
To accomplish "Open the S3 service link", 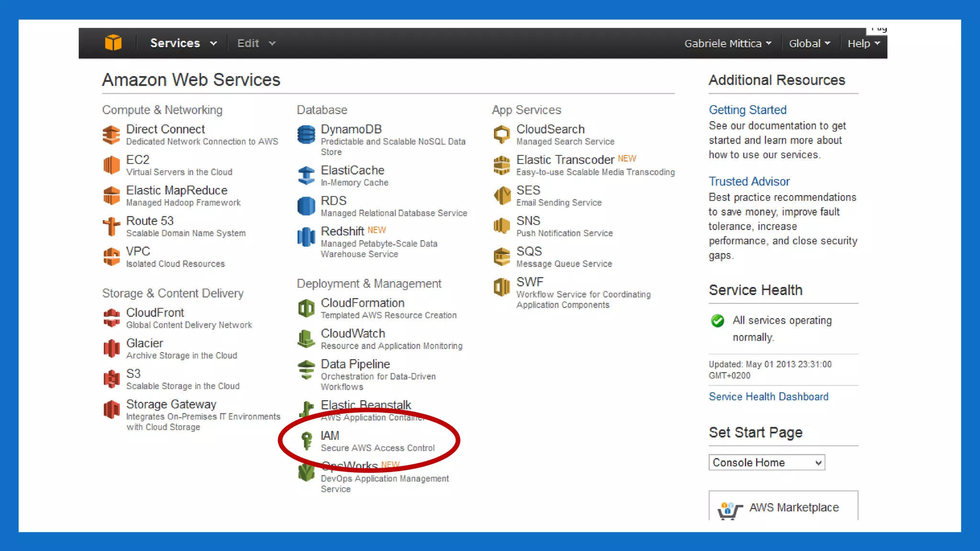I will click(133, 374).
